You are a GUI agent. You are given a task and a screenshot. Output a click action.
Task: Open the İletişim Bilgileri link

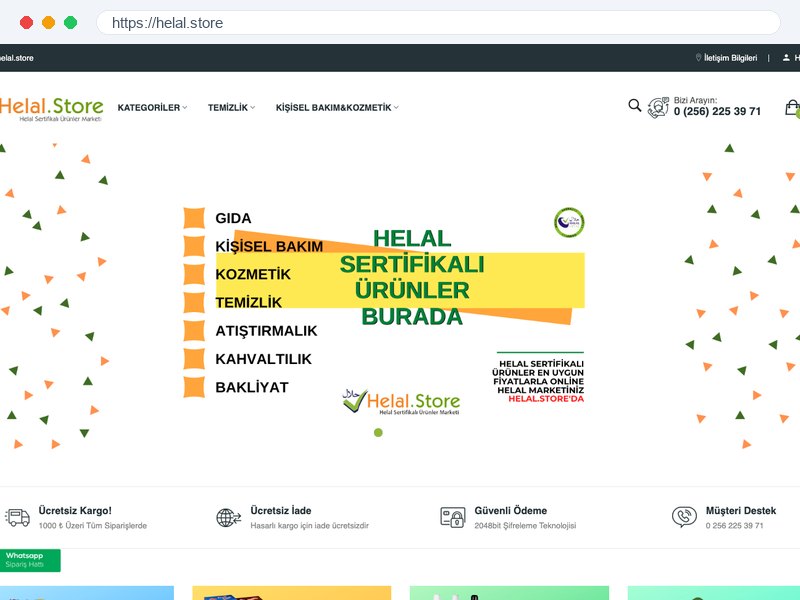(730, 58)
